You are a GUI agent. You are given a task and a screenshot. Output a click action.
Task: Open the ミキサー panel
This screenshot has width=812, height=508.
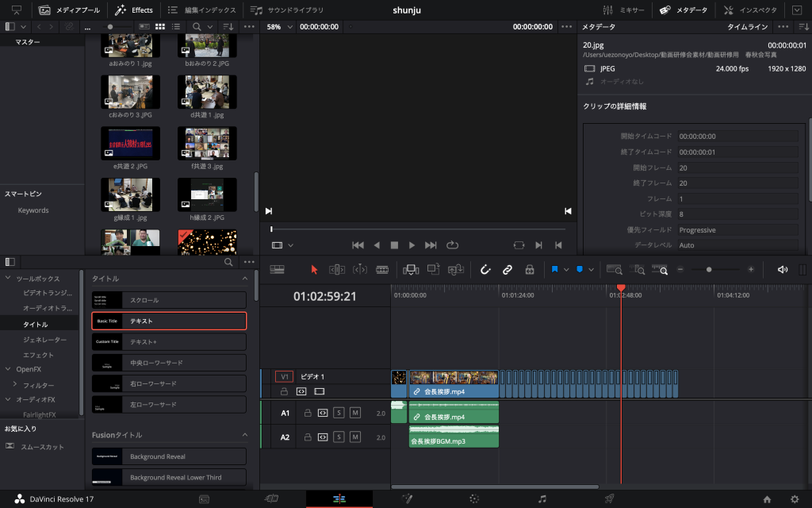(x=624, y=10)
